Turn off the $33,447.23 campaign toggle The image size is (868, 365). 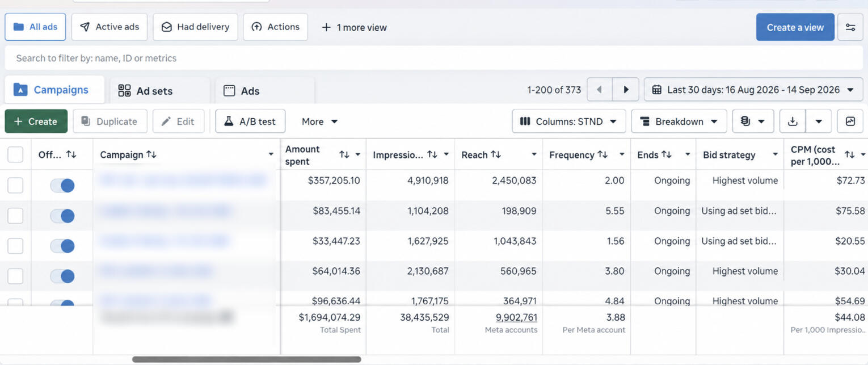pyautogui.click(x=62, y=246)
